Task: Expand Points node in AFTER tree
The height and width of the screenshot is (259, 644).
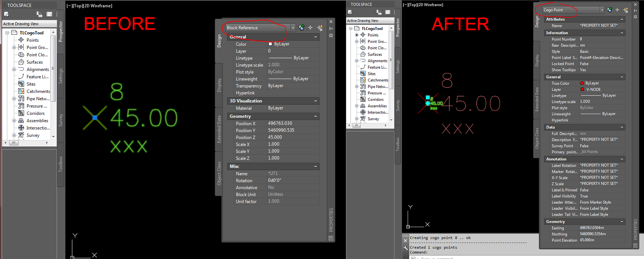Action: (357, 35)
